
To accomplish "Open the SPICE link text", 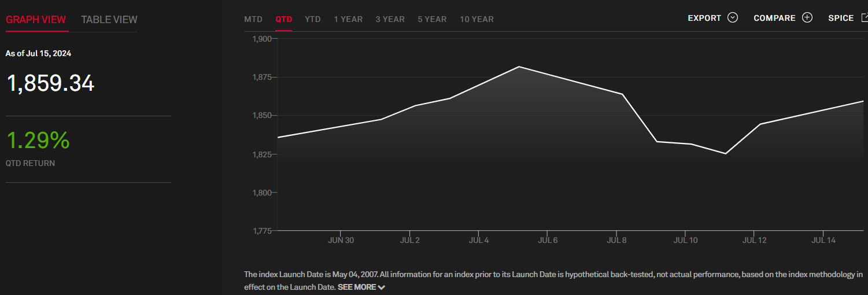I will tap(841, 19).
